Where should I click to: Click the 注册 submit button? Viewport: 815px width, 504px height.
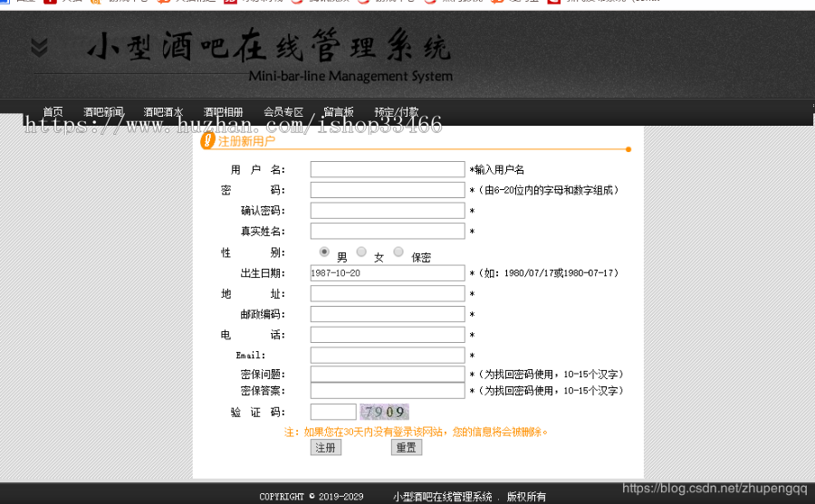(326, 447)
